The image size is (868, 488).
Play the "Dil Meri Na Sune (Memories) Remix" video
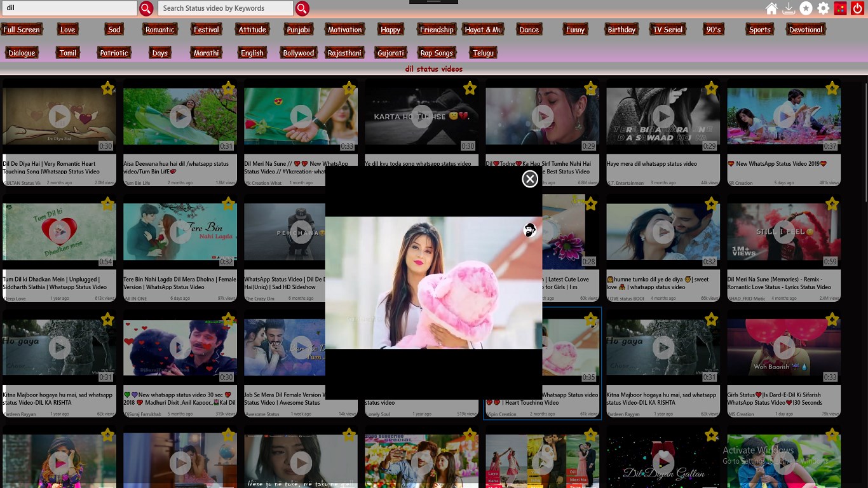783,232
